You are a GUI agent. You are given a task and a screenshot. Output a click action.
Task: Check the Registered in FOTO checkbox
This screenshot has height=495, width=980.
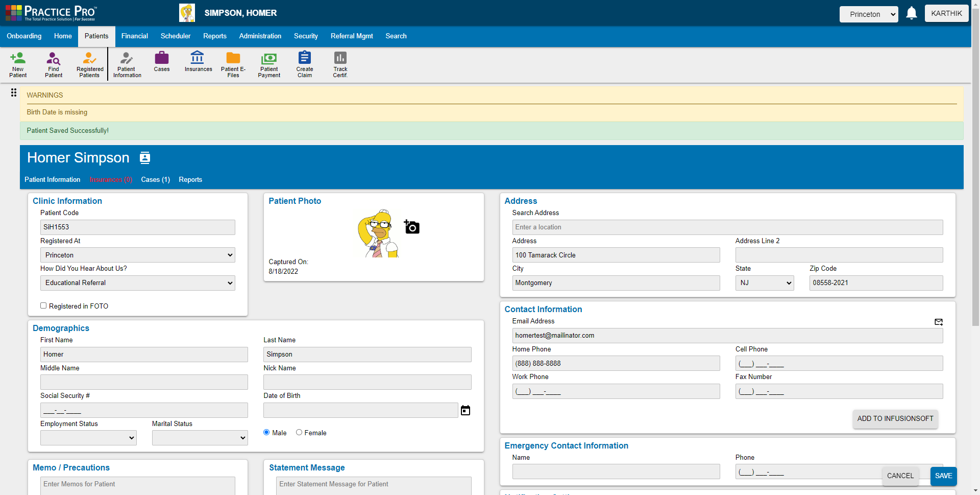click(44, 305)
